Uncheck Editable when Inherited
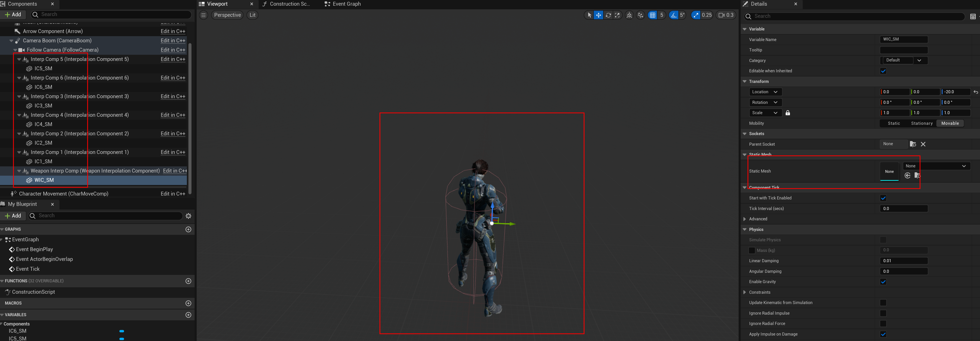Screen dimensions: 980x341 (883, 71)
